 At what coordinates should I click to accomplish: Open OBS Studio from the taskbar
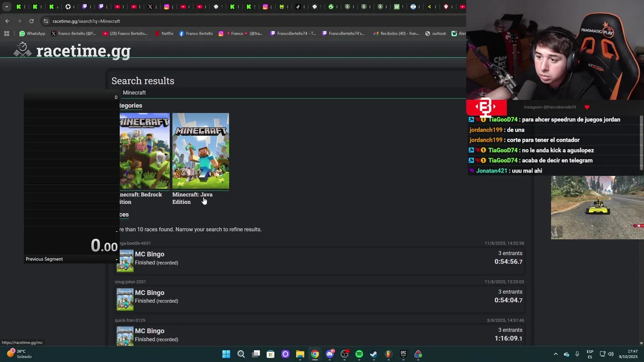(x=344, y=354)
